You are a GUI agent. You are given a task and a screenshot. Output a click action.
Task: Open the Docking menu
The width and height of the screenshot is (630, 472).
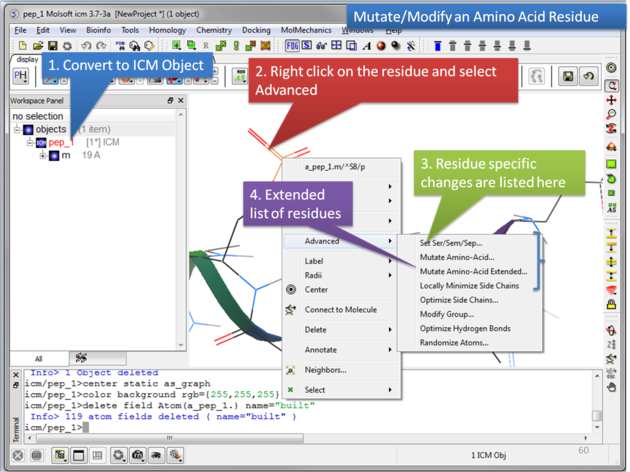pyautogui.click(x=255, y=30)
